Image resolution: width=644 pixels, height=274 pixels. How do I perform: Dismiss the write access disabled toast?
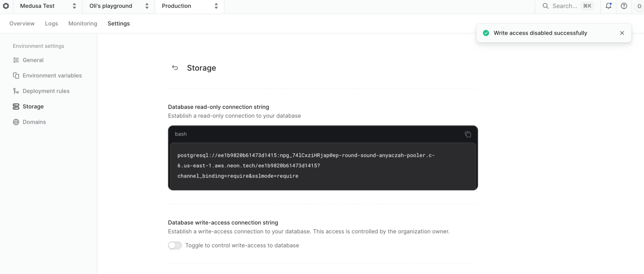click(x=622, y=33)
